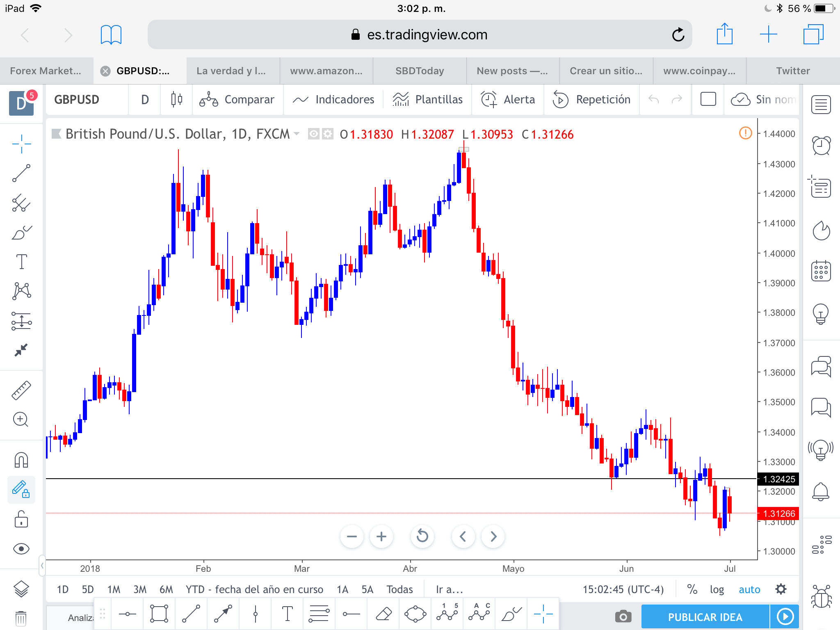Open the watchlist panel icon
The image size is (840, 630).
tap(821, 105)
